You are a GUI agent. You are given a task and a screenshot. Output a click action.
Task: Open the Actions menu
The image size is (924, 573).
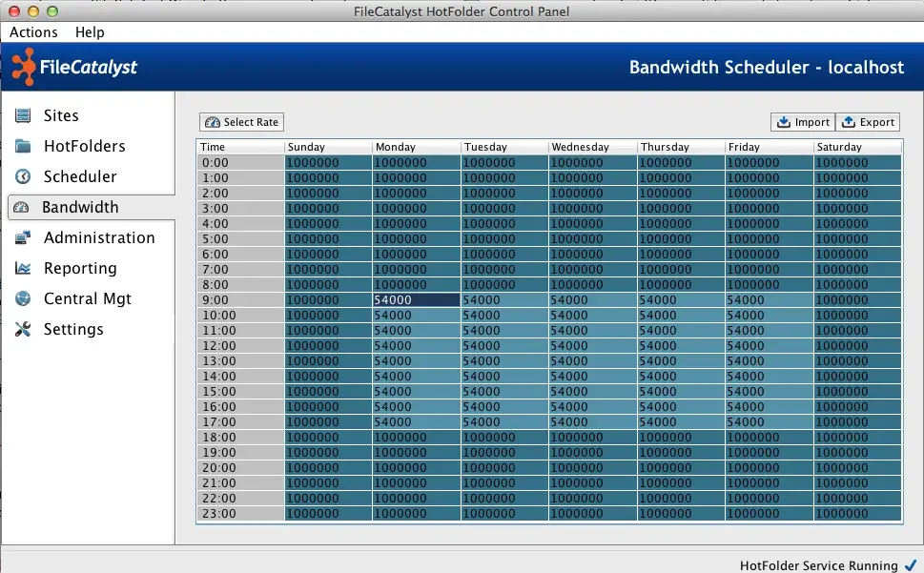pos(33,31)
